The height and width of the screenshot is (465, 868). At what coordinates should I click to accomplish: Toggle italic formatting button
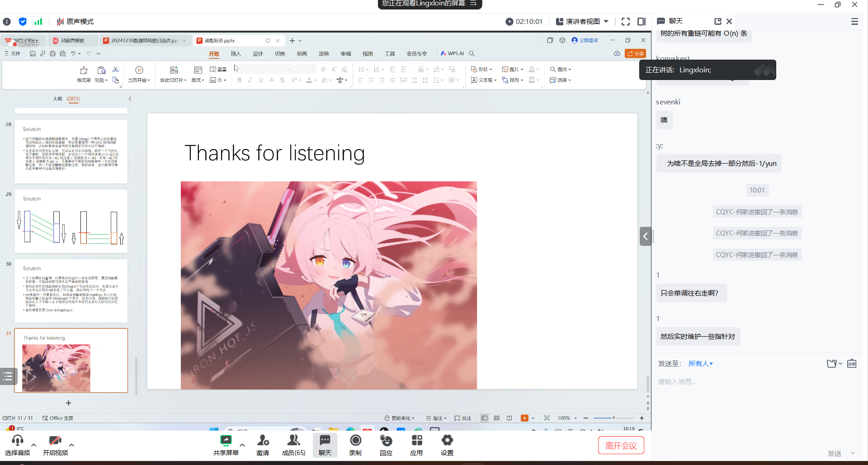pyautogui.click(x=250, y=80)
